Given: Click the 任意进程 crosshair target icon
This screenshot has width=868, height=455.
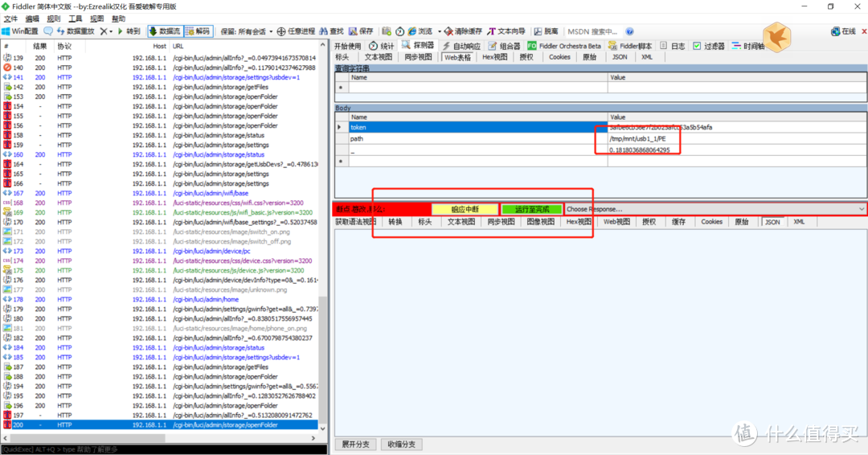Looking at the screenshot, I should (281, 31).
